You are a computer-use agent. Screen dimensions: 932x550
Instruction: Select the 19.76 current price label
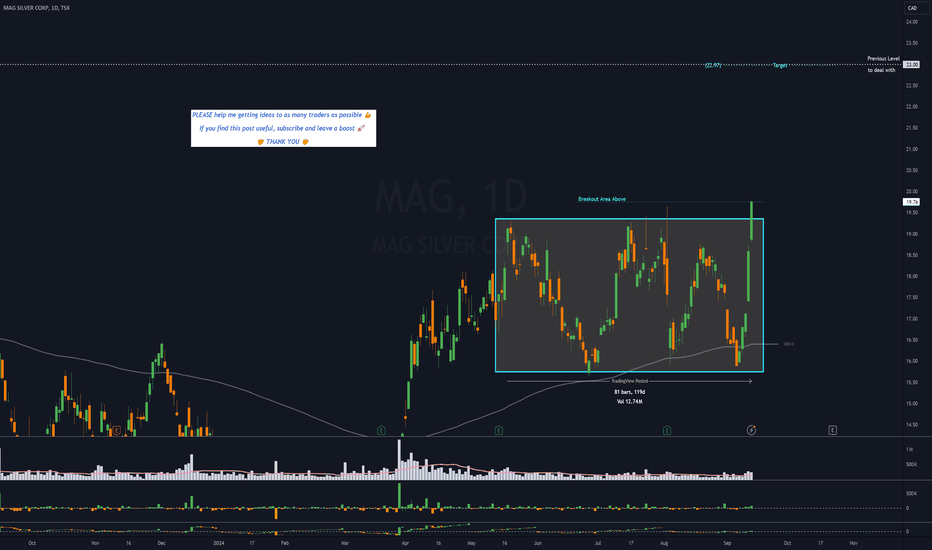(x=911, y=202)
